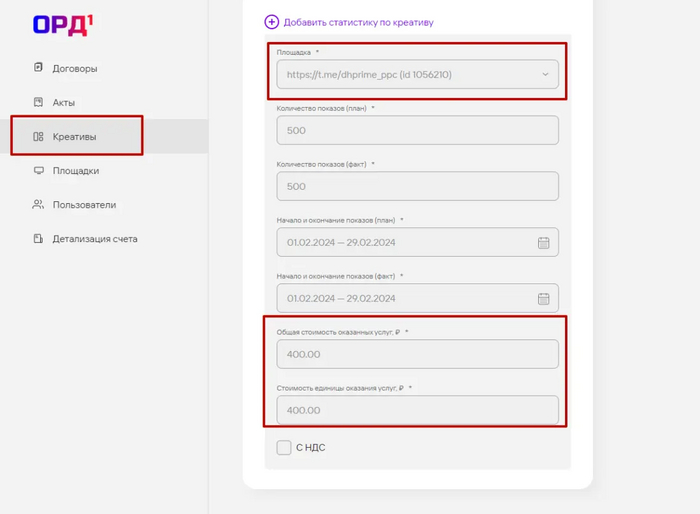Open the Договоры menu section
Viewport: 700px width, 514px height.
click(75, 68)
